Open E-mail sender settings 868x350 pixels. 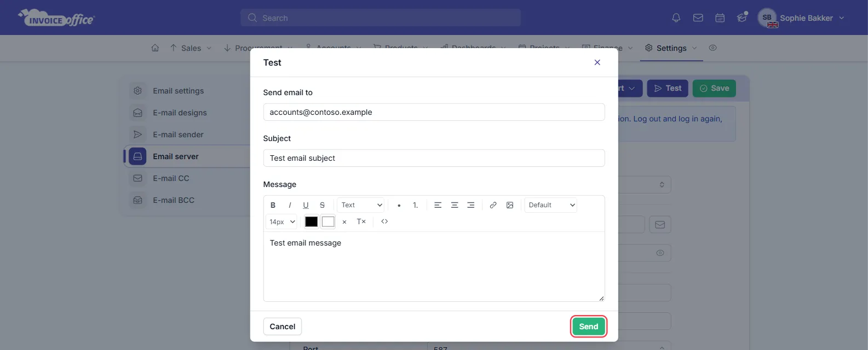(178, 135)
